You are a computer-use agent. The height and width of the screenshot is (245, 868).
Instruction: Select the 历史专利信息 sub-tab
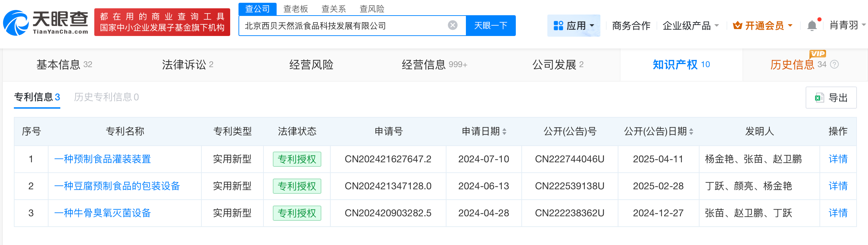[x=106, y=97]
